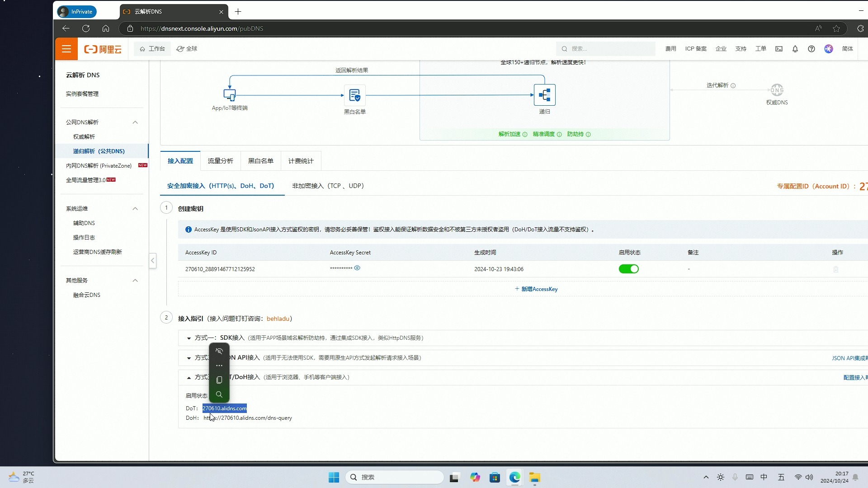This screenshot has width=868, height=488.
Task: Open a new browser tab
Action: [238, 12]
